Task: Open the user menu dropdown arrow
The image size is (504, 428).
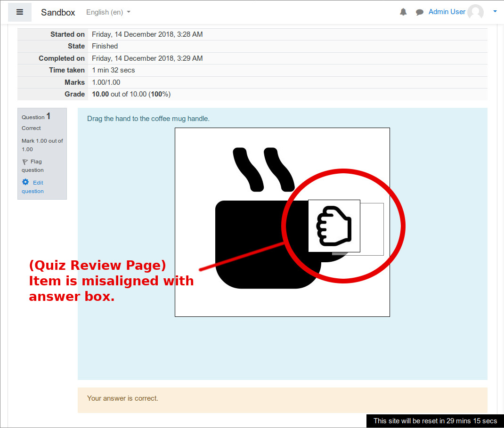Action: click(x=495, y=12)
